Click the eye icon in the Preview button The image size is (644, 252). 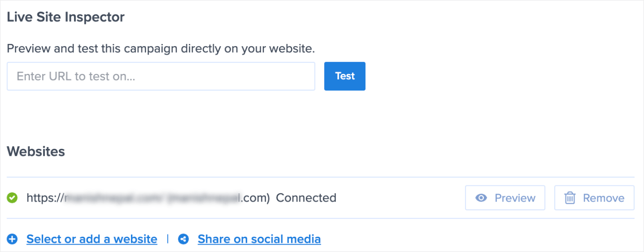(x=480, y=198)
